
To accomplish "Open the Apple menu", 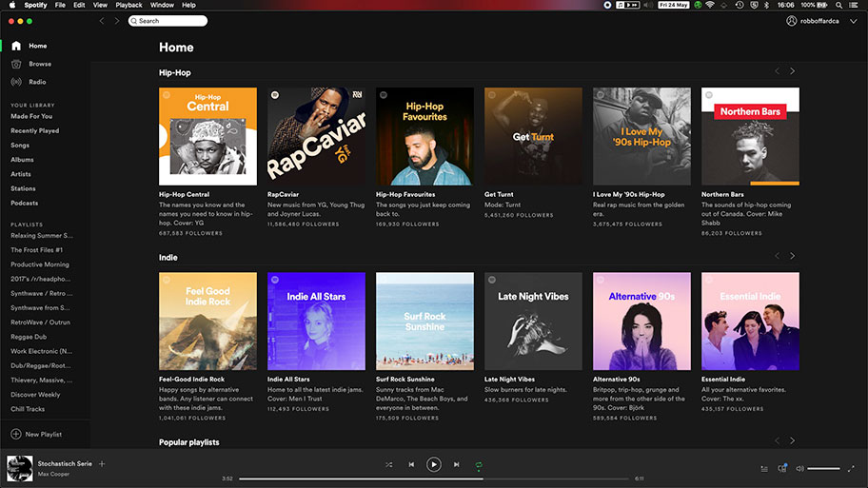I will point(12,5).
